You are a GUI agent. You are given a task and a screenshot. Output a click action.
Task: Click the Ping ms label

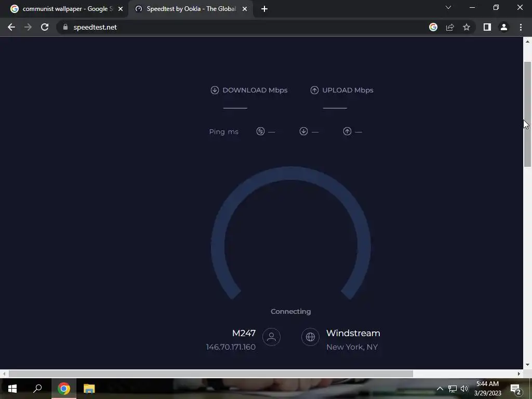[x=223, y=131]
